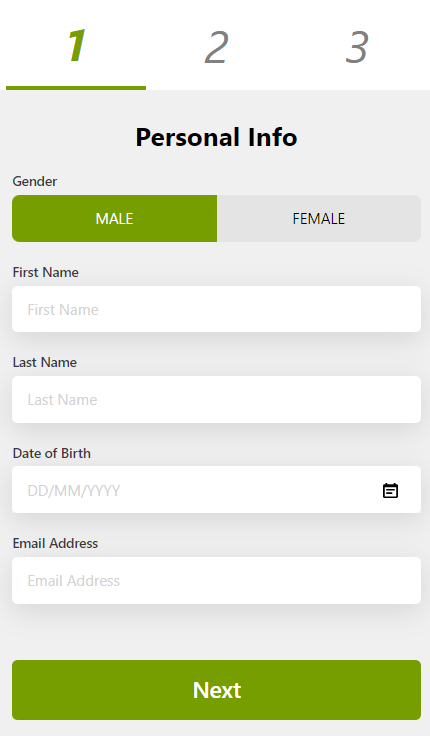Go to step 1 tab
Image resolution: width=430 pixels, height=736 pixels.
[x=76, y=46]
